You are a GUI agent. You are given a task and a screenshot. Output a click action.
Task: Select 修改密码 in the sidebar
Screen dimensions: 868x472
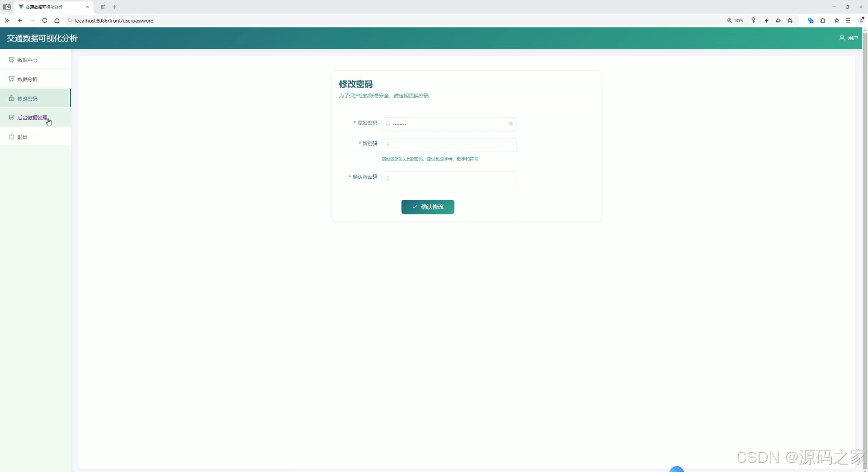pos(27,98)
